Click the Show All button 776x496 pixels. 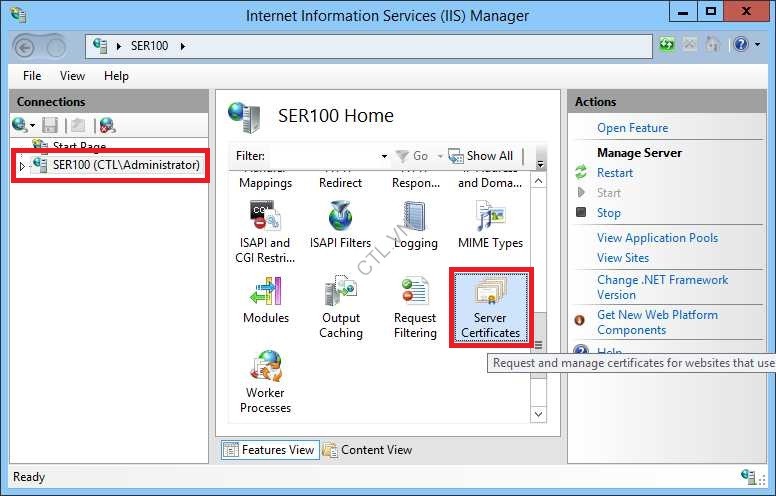pyautogui.click(x=481, y=156)
